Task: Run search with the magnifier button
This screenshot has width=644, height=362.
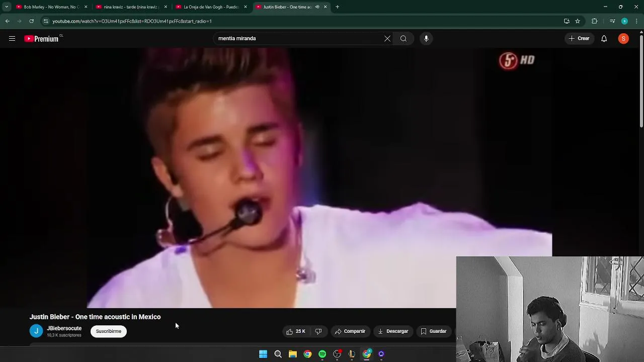Action: (x=404, y=39)
